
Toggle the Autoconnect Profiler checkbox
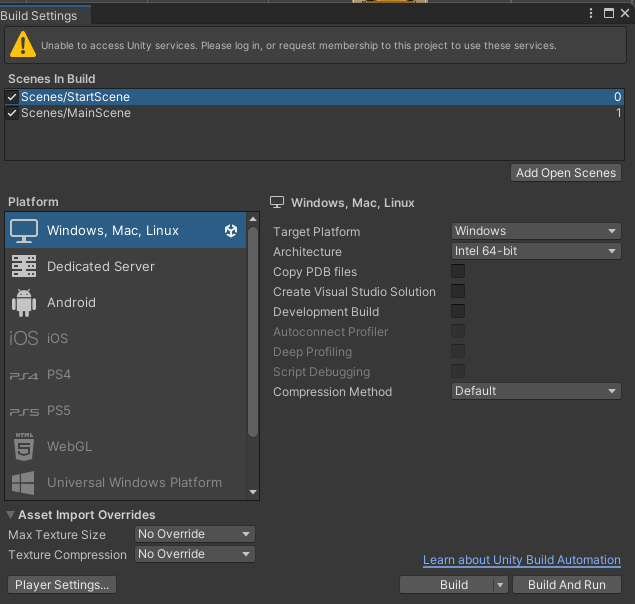point(458,331)
